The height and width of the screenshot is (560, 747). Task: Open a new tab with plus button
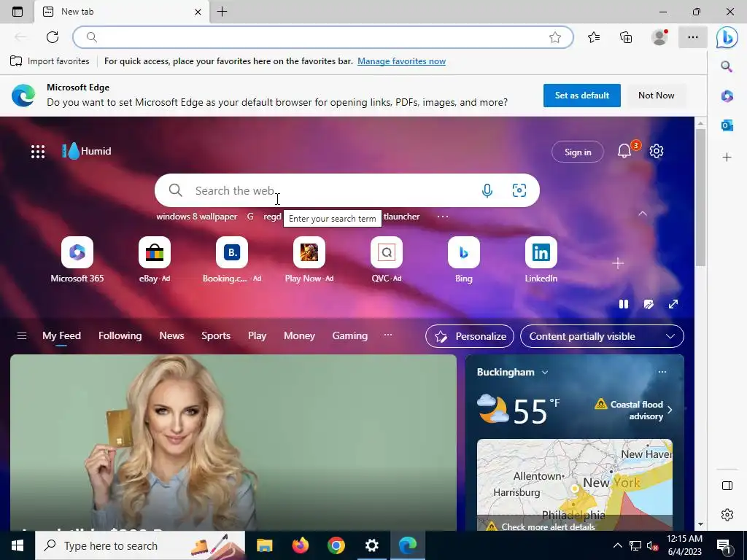[222, 12]
